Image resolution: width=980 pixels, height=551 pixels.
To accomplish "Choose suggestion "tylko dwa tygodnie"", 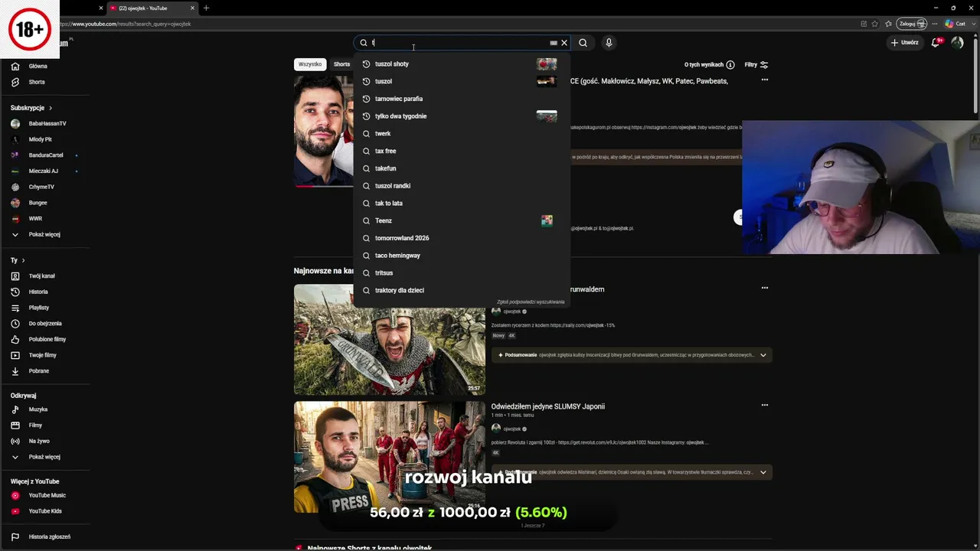I will [462, 116].
